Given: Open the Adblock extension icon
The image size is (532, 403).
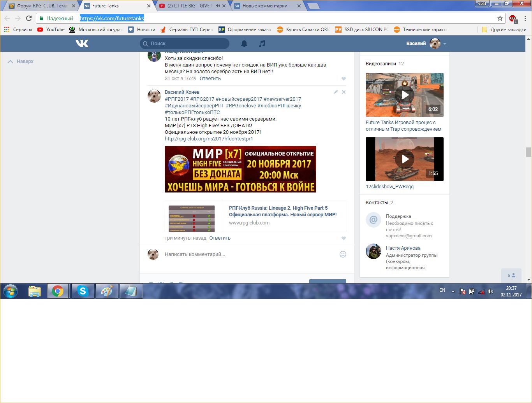Looking at the screenshot, I should click(513, 18).
